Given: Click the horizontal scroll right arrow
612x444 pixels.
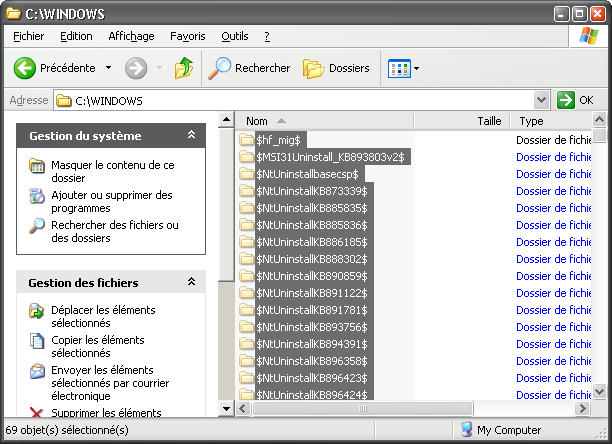Looking at the screenshot, I should click(583, 408).
